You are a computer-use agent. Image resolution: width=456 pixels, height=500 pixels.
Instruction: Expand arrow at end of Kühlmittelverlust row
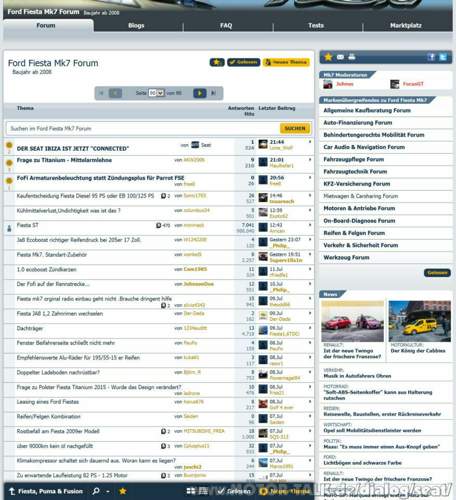[310, 210]
